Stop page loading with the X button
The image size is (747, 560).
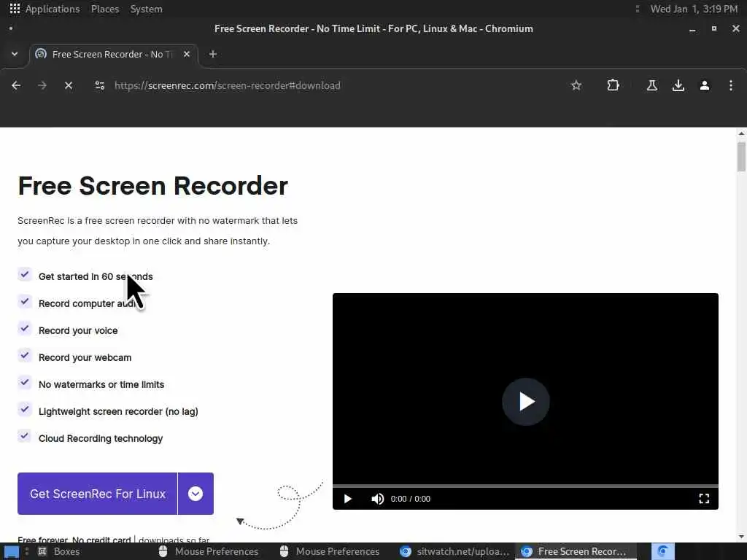click(x=69, y=86)
